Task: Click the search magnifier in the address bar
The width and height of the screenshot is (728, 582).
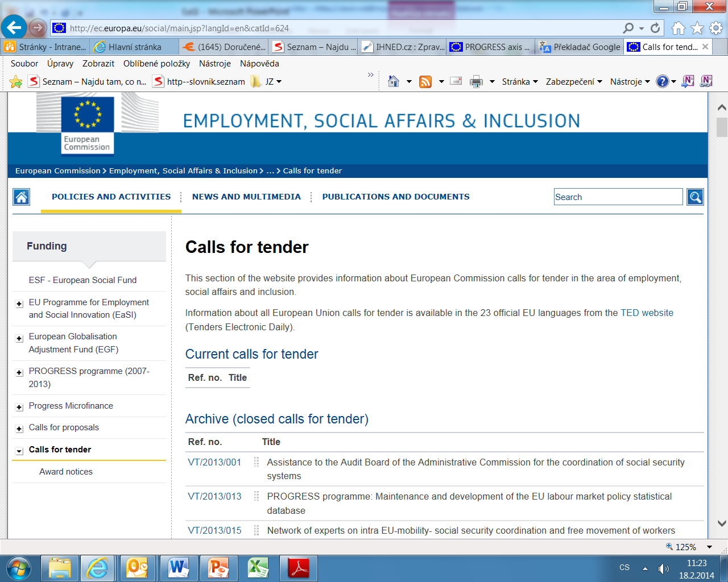Action: tap(628, 28)
